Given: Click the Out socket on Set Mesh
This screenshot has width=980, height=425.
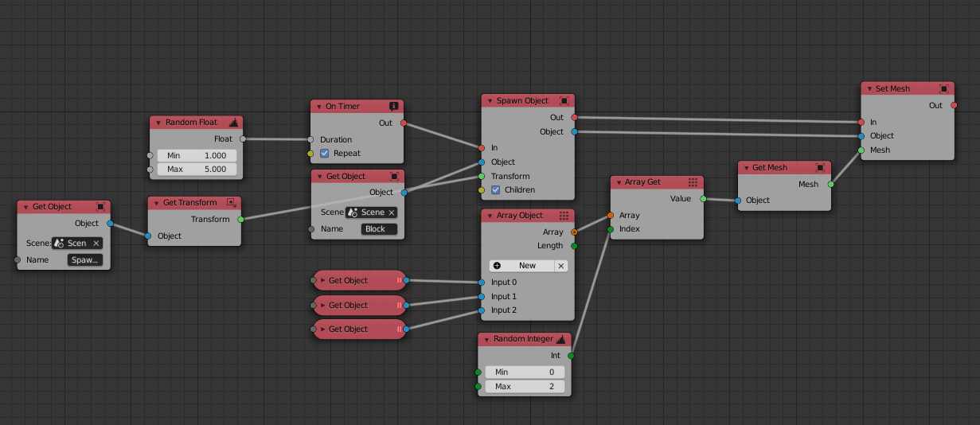Looking at the screenshot, I should pos(955,105).
